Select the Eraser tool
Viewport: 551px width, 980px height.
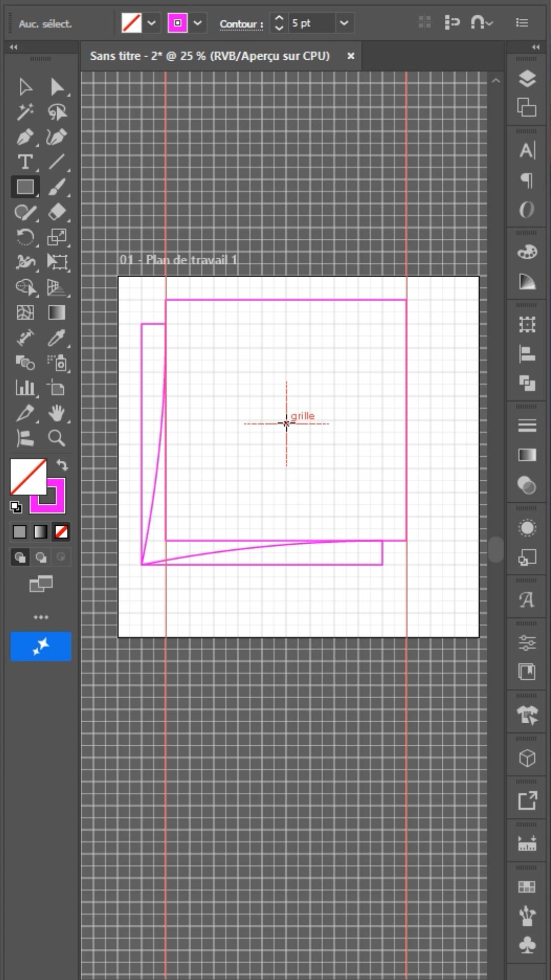(57, 212)
